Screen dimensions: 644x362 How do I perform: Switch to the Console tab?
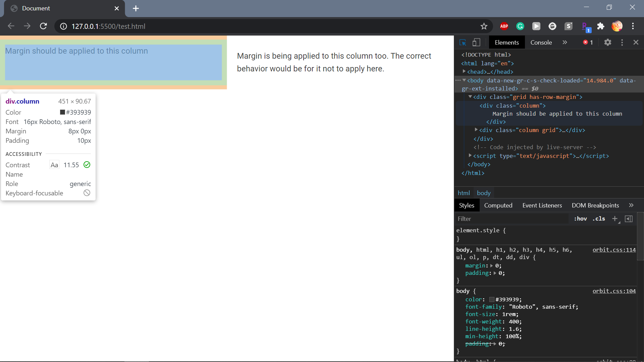pos(541,42)
